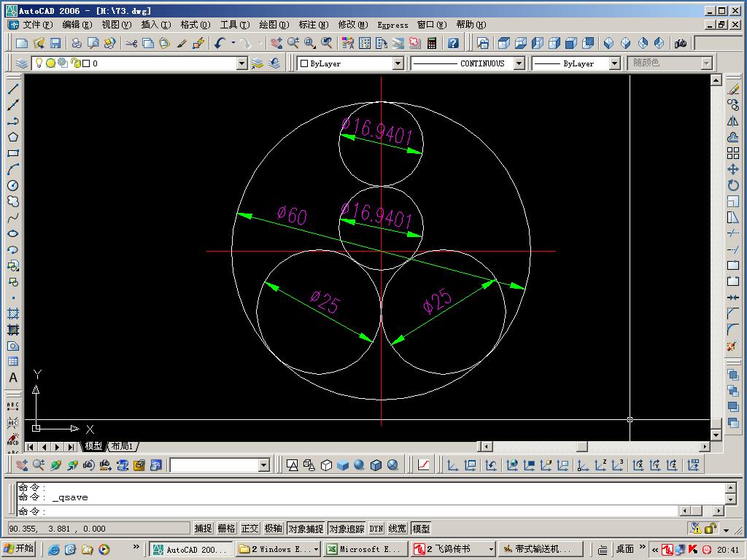Click the Explode modify tool

[733, 346]
